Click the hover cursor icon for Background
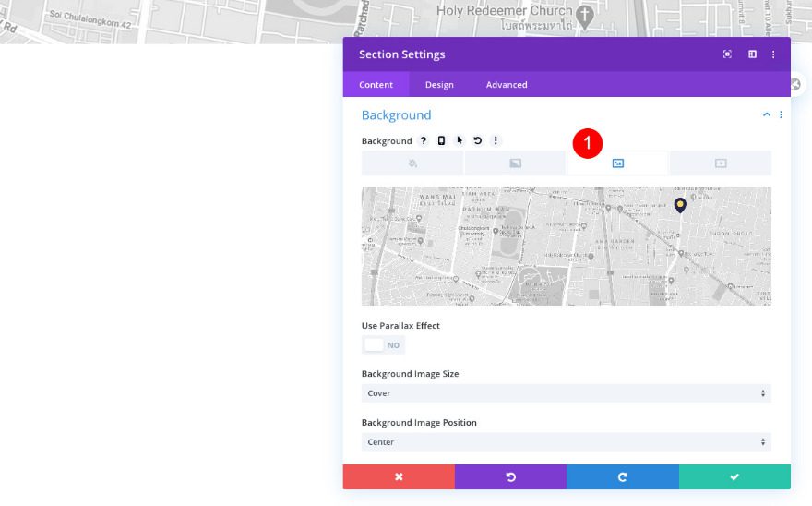This screenshot has width=812, height=506. (460, 140)
